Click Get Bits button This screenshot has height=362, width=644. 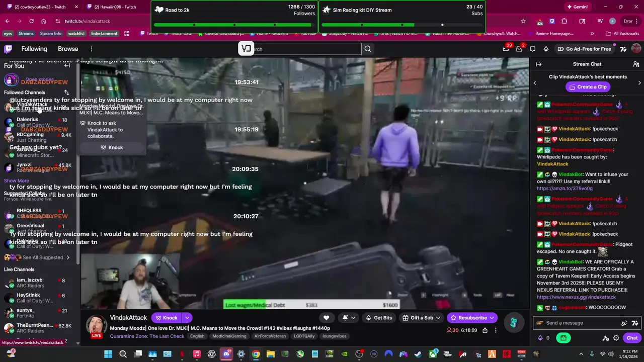coord(379,318)
